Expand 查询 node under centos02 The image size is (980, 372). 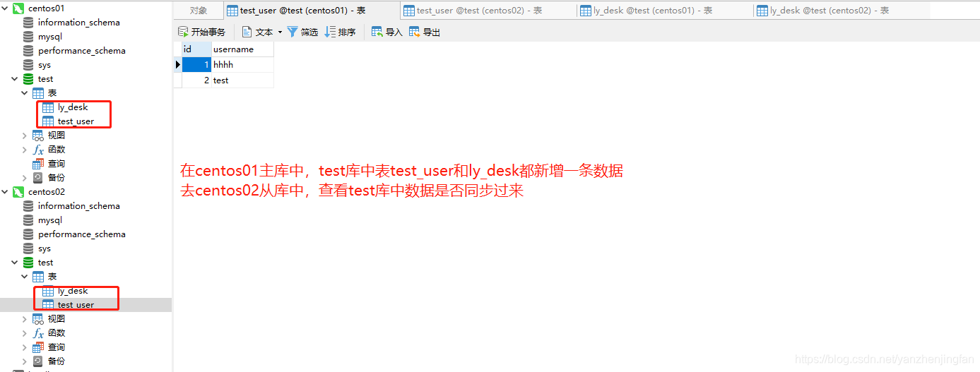[x=25, y=347]
